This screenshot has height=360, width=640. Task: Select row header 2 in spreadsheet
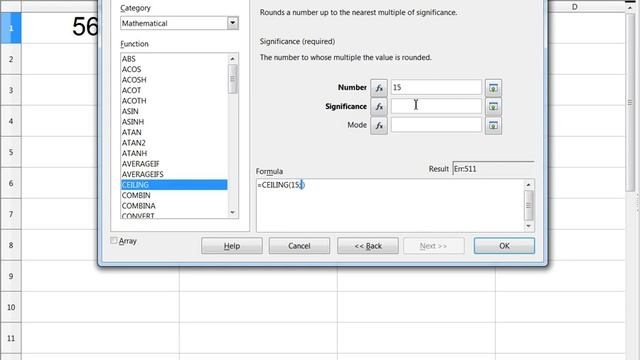pyautogui.click(x=11, y=59)
